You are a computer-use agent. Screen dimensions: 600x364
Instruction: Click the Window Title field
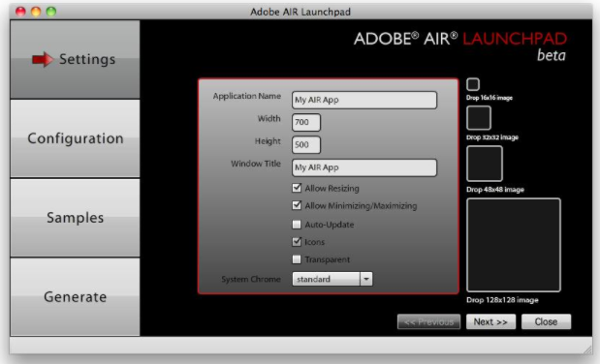click(364, 167)
